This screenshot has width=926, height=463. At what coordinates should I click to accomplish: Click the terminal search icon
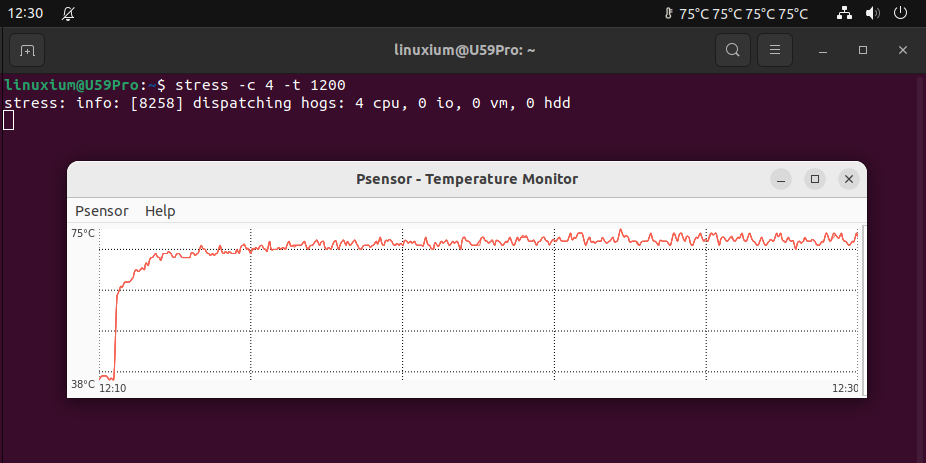(733, 50)
